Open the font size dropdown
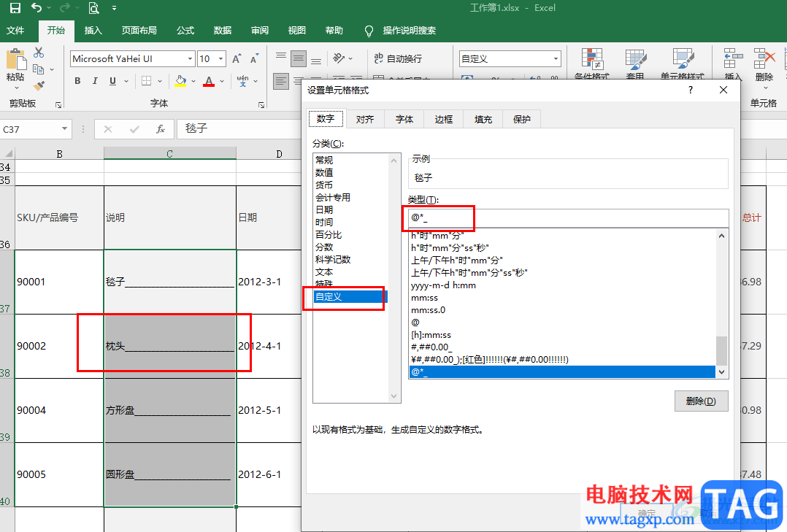Viewport: 787px width, 532px height. (220, 58)
